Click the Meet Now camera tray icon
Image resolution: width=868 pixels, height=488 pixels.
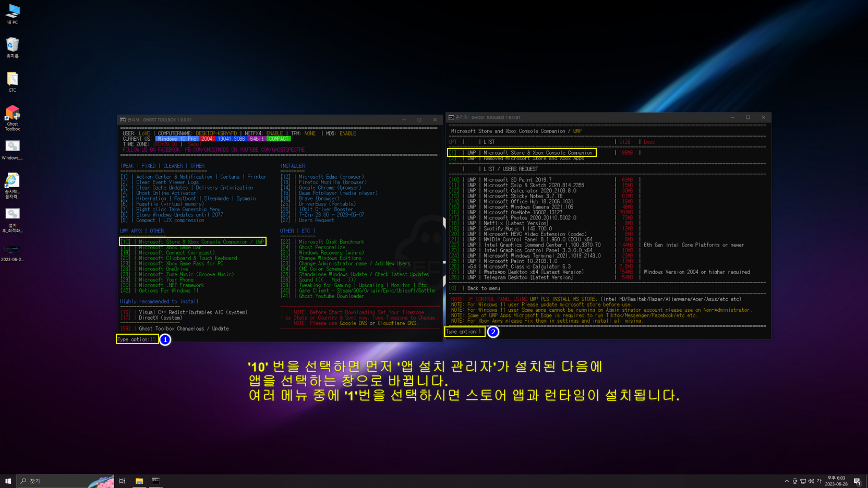795,481
